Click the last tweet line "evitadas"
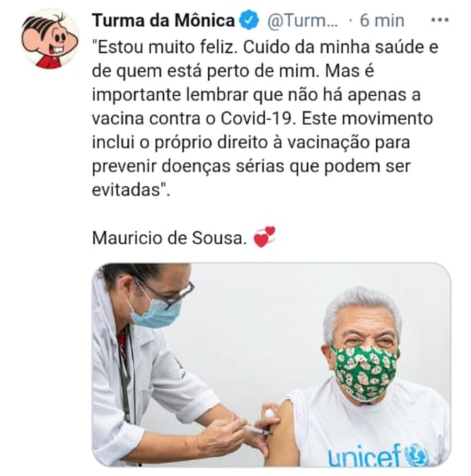The width and height of the screenshot is (471, 476). 131,190
